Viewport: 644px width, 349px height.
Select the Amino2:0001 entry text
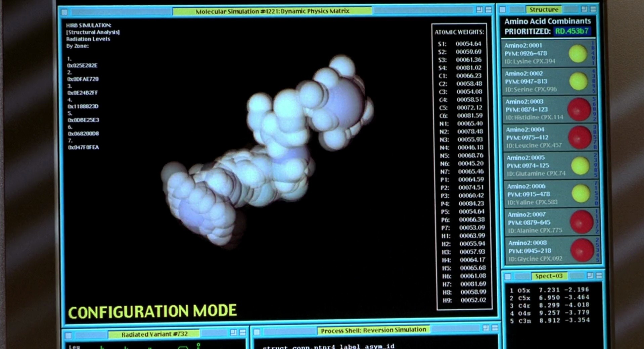(x=523, y=45)
